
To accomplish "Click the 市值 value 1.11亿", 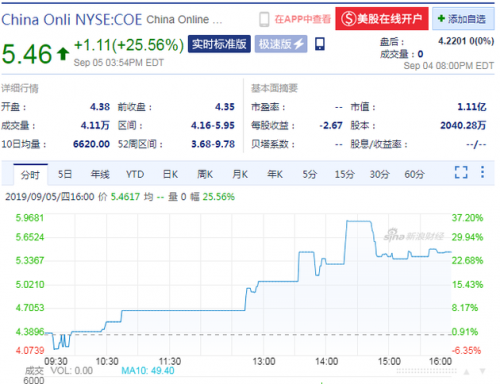I will click(x=472, y=107).
